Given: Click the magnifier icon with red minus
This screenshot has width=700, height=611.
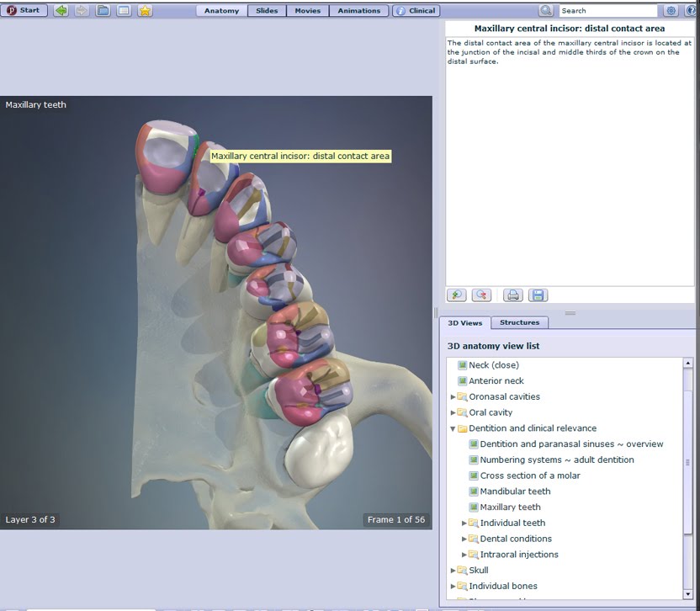Looking at the screenshot, I should pos(480,295).
